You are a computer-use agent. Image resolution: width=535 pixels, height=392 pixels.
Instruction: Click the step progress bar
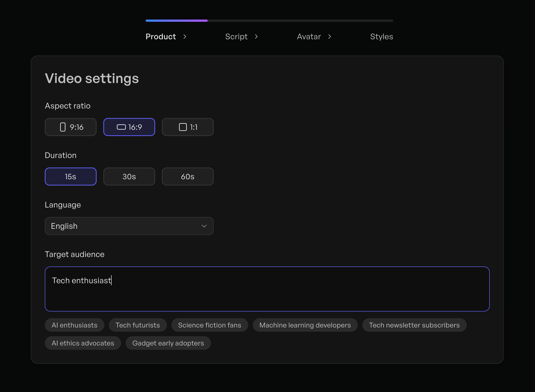(269, 21)
